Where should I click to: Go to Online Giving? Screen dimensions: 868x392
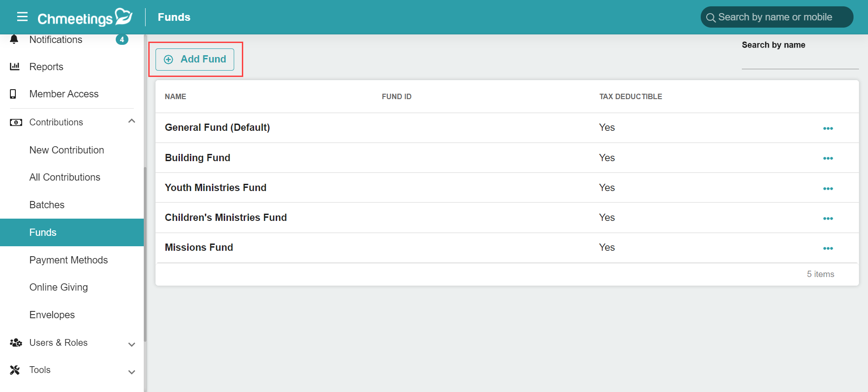point(58,287)
